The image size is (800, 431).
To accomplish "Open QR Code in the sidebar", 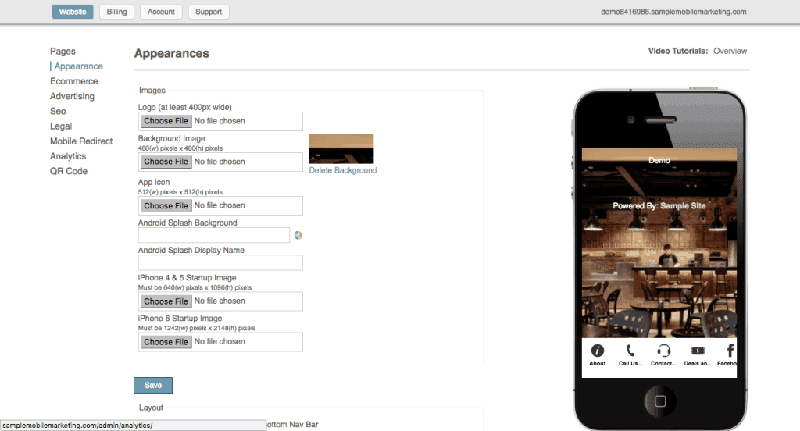I will pos(68,171).
